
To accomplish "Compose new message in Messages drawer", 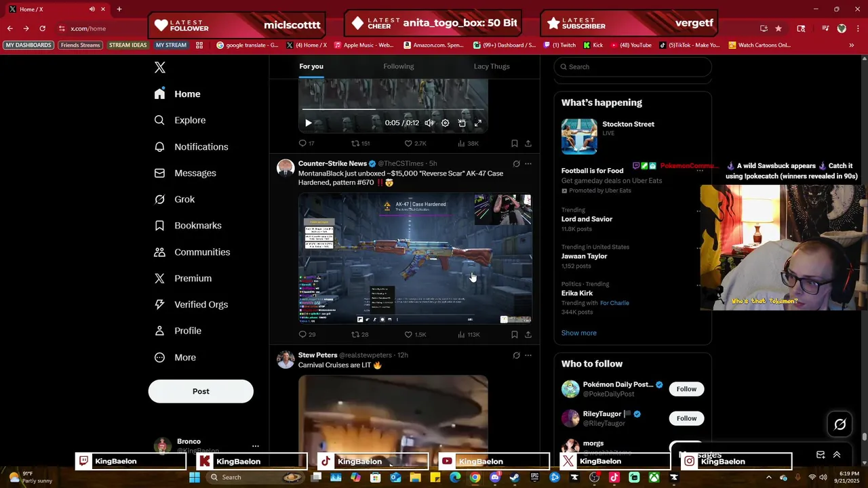I will point(821,455).
